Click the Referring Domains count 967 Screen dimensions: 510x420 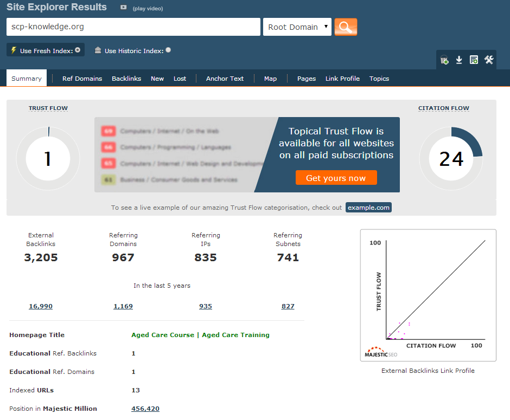123,257
